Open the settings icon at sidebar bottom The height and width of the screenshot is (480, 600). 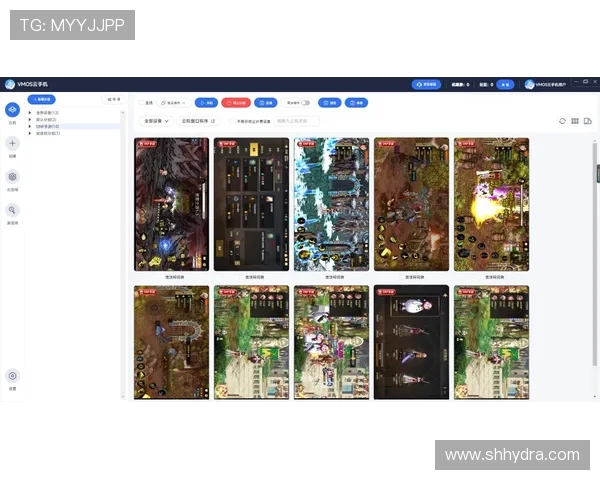12,376
